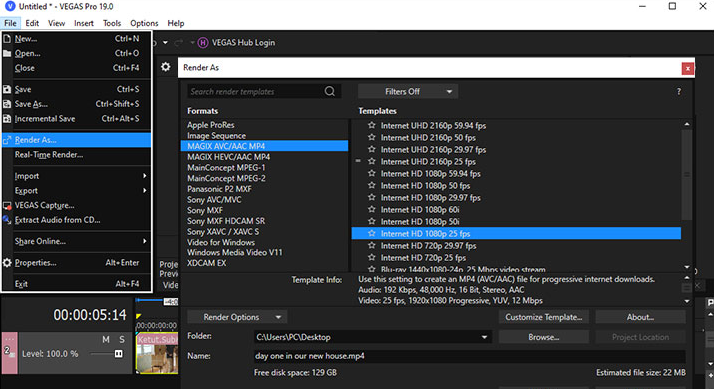
Task: Star the Internet HD 1080p 25 fps template
Action: (x=372, y=233)
